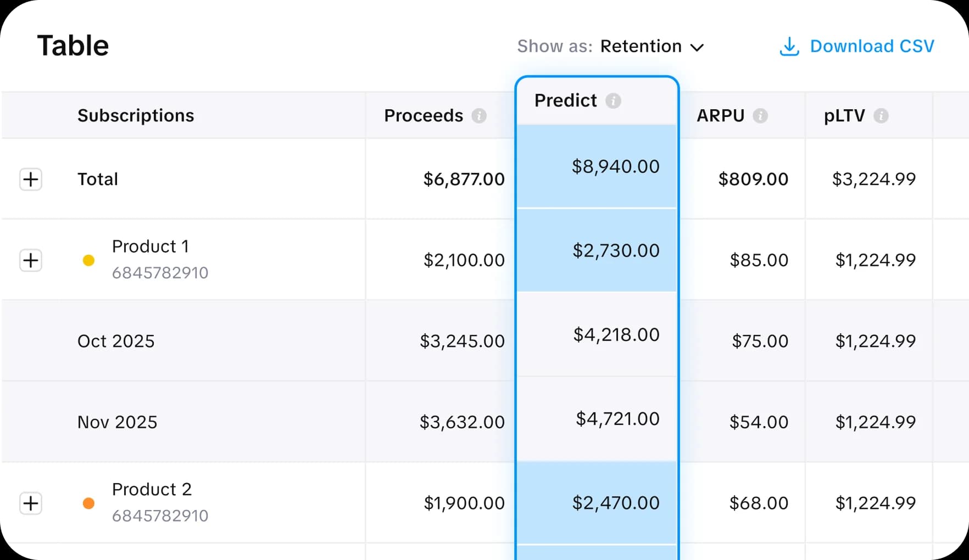Expand the Product 1 row
The height and width of the screenshot is (560, 969).
click(x=31, y=260)
